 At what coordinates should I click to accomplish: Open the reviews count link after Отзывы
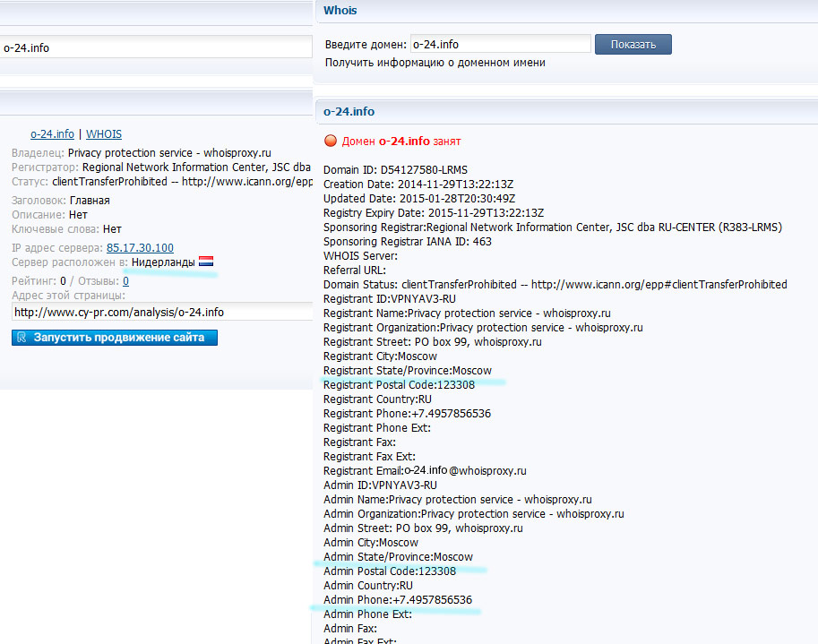pyautogui.click(x=125, y=281)
